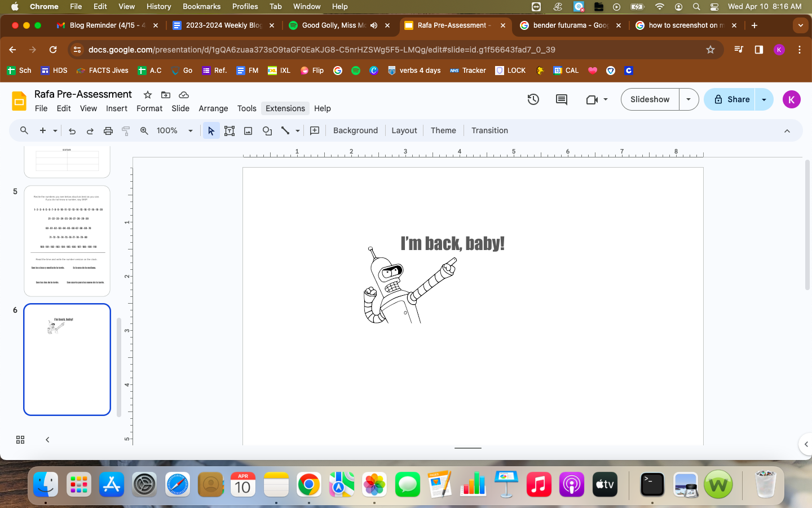Open the Extensions menu
The height and width of the screenshot is (508, 812).
285,108
